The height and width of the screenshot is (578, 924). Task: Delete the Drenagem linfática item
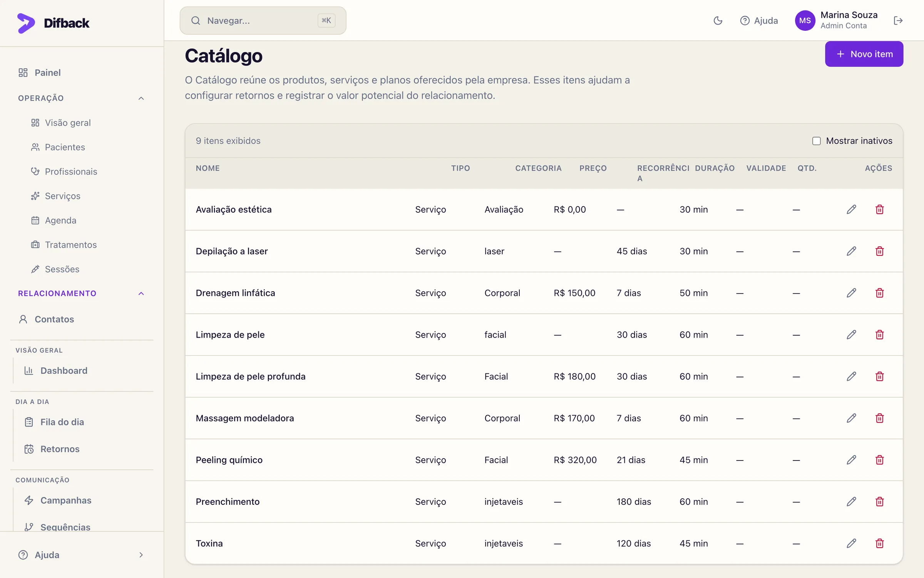coord(879,293)
